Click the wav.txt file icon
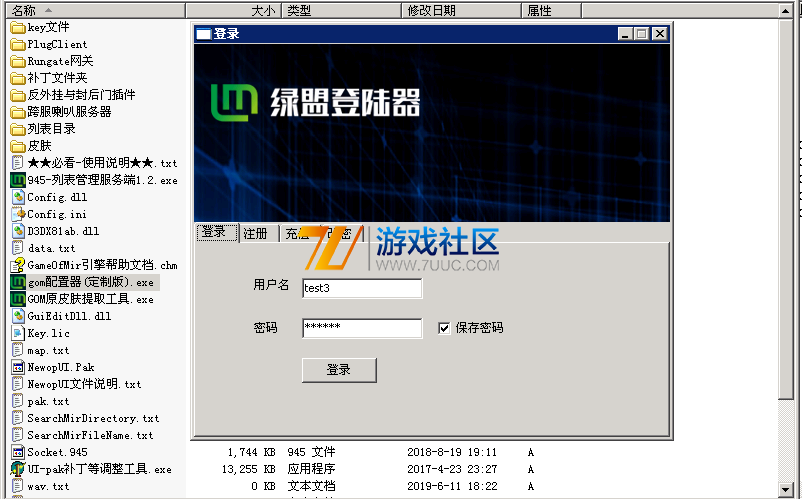The image size is (802, 499). [18, 486]
